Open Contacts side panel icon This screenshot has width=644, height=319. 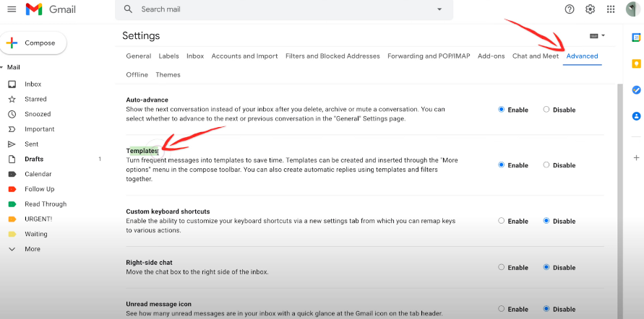point(636,116)
